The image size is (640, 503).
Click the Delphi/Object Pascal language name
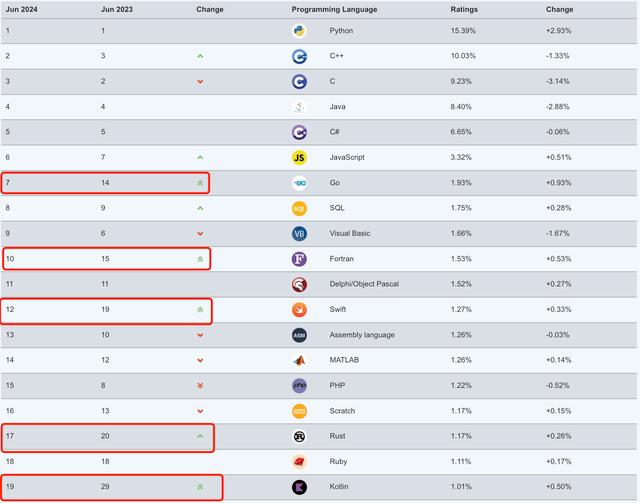pos(364,284)
